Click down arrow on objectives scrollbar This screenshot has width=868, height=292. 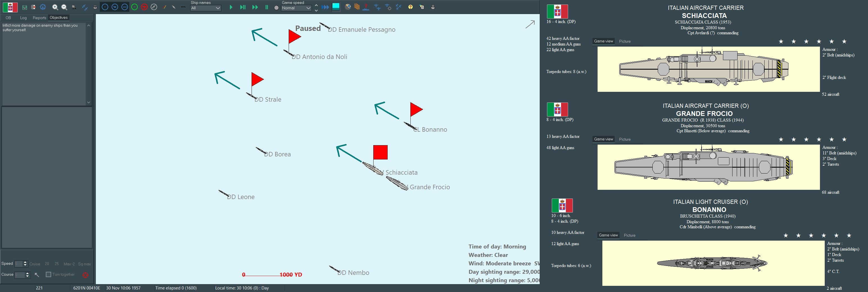89,102
